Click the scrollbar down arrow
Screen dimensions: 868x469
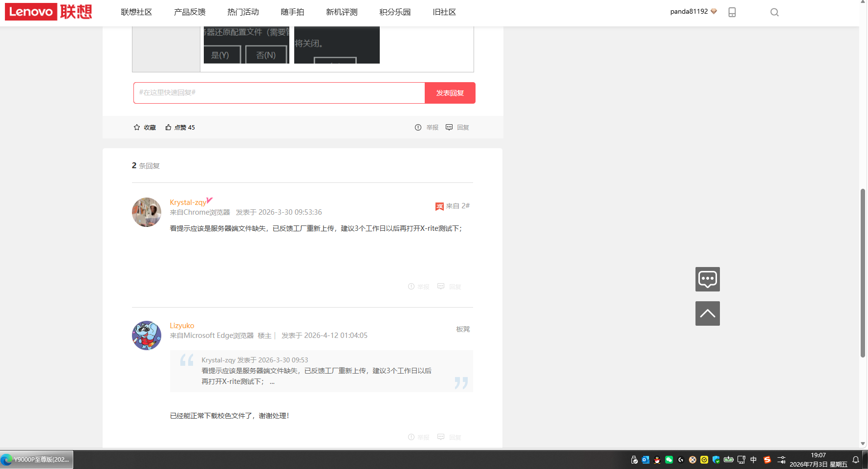863,444
